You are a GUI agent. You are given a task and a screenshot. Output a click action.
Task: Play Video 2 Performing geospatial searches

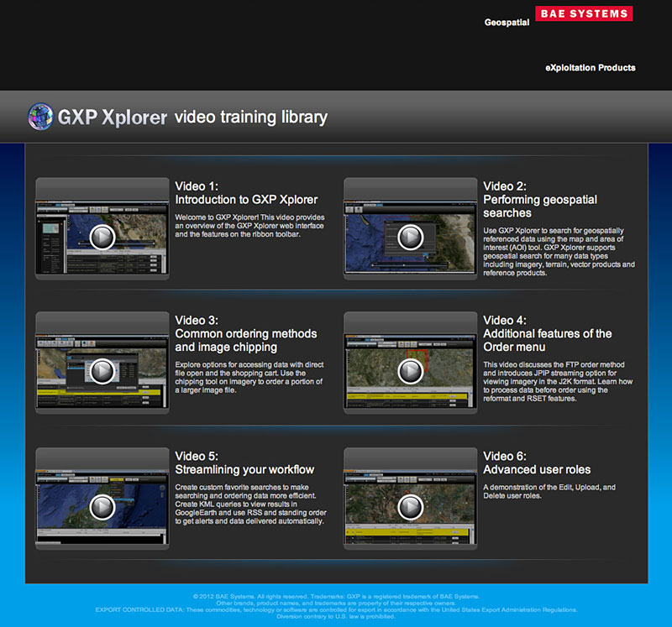pyautogui.click(x=410, y=238)
